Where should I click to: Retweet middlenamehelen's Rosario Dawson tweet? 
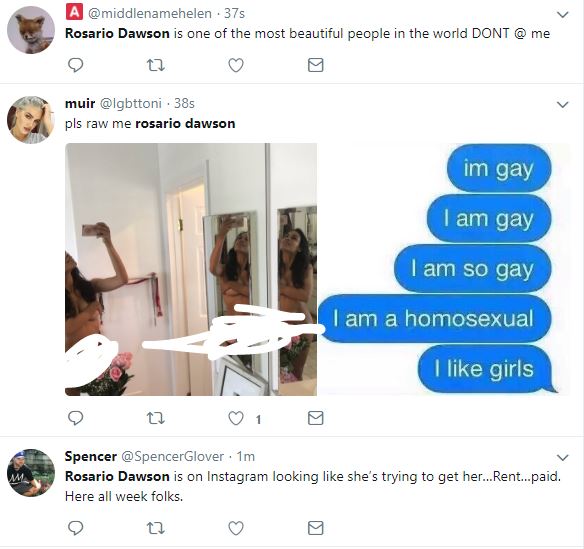point(156,66)
